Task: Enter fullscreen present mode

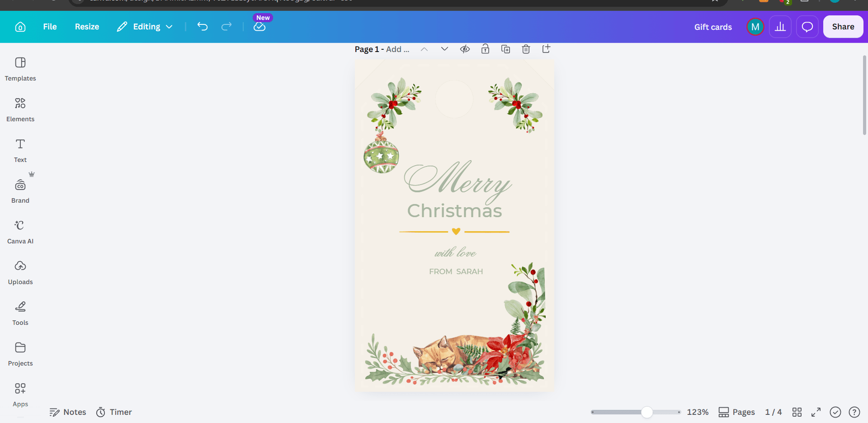Action: pos(816,412)
